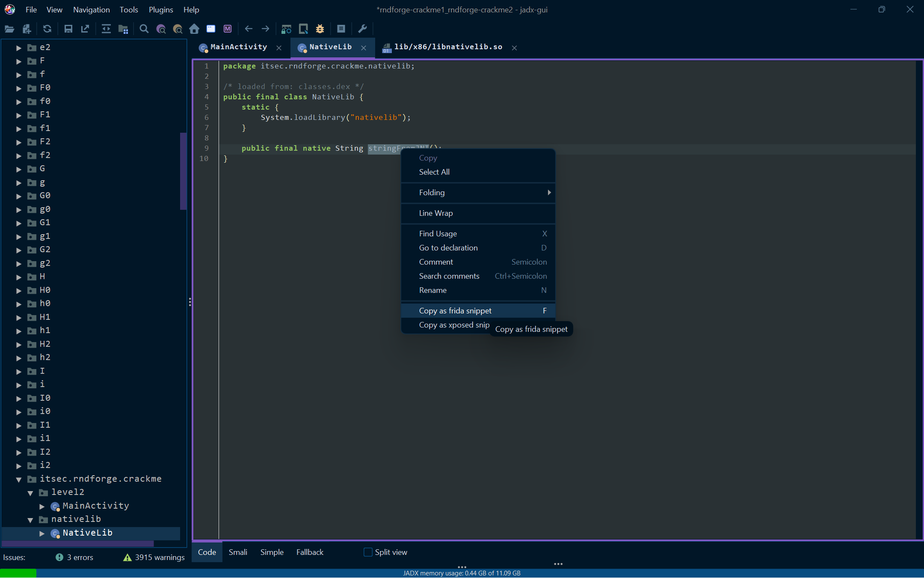Open text search with the magnifier icon
The image size is (924, 578).
click(144, 29)
